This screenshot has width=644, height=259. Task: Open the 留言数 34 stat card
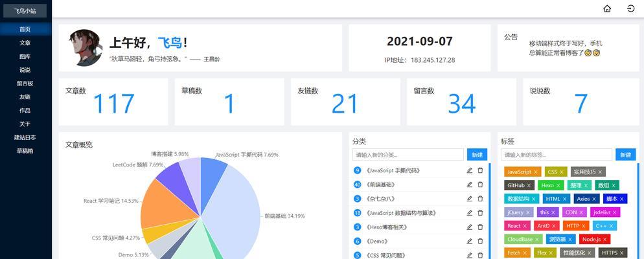462,102
